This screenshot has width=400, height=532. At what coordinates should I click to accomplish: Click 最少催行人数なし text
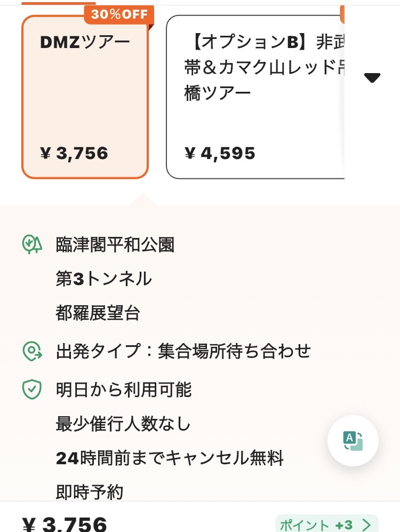tap(123, 424)
